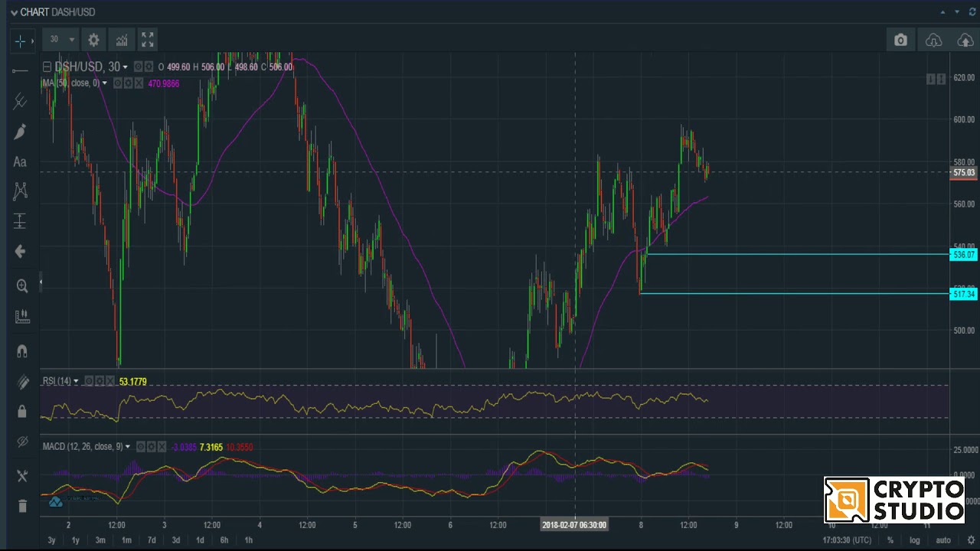Set chart range to 1h

point(248,540)
